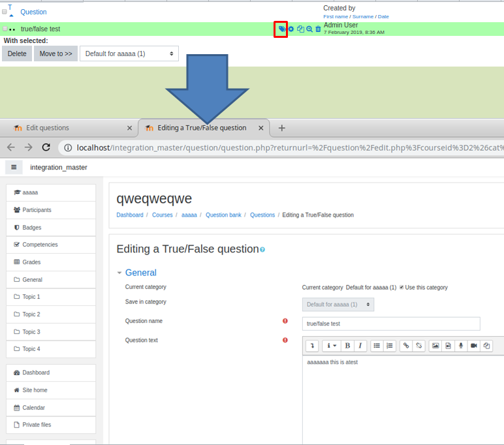Click the Move to >> button
Viewport: 504px width, 445px height.
coord(56,54)
